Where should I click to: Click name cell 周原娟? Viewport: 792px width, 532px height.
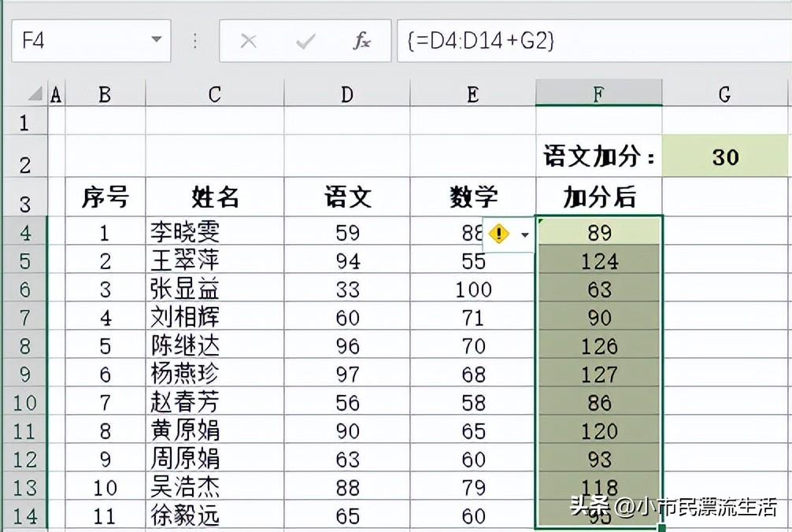pyautogui.click(x=215, y=458)
